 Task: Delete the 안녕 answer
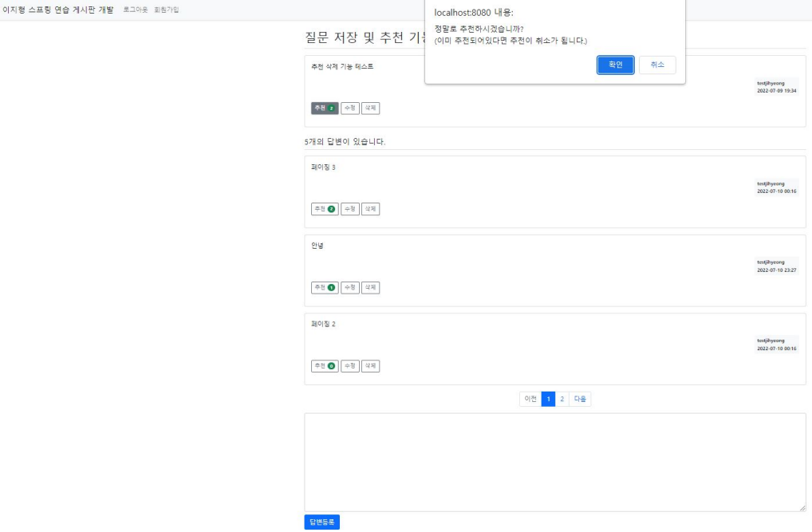click(x=371, y=286)
